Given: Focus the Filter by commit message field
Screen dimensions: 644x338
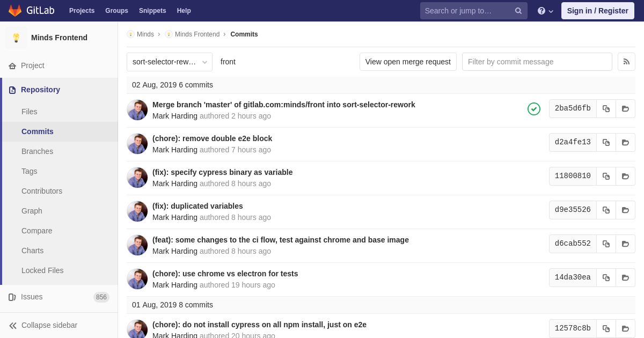Looking at the screenshot, I should pos(537,62).
